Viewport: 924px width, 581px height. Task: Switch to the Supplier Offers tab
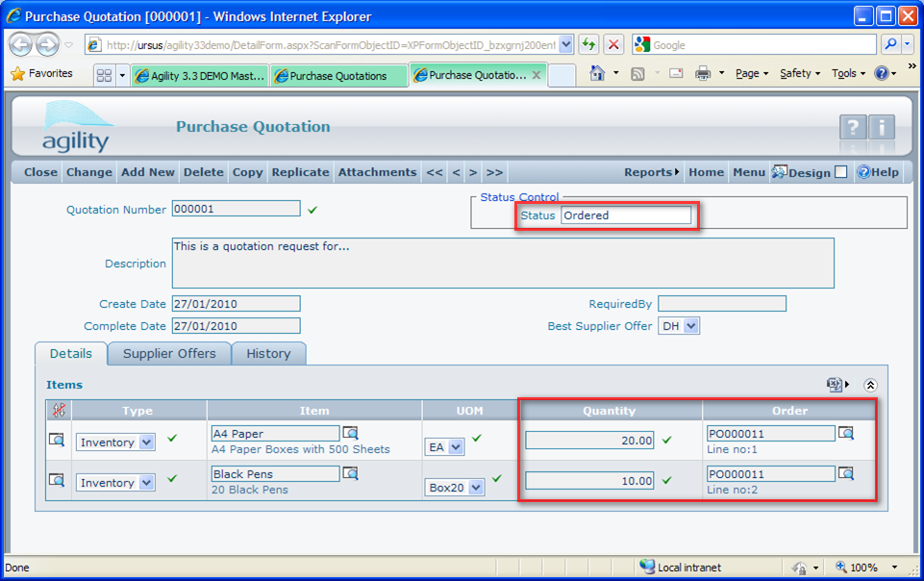pyautogui.click(x=169, y=353)
